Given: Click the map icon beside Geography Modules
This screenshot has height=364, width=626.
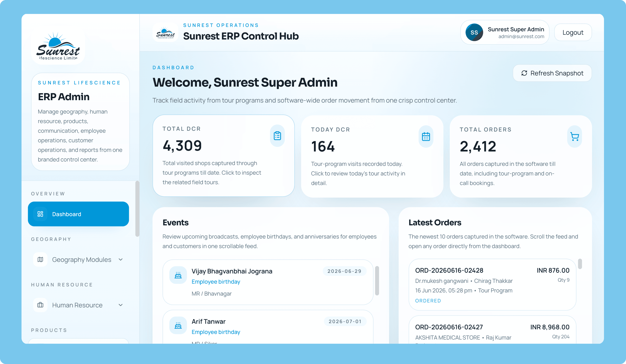Looking at the screenshot, I should click(40, 260).
